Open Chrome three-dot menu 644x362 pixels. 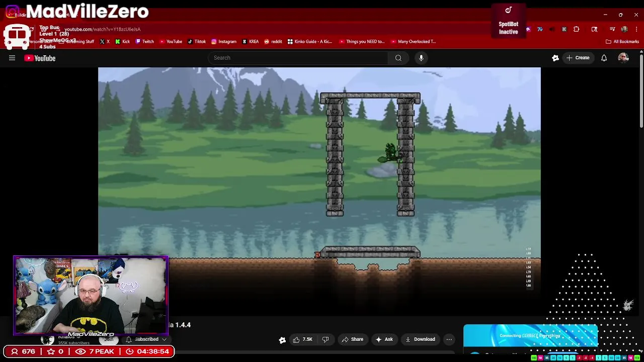pyautogui.click(x=636, y=29)
